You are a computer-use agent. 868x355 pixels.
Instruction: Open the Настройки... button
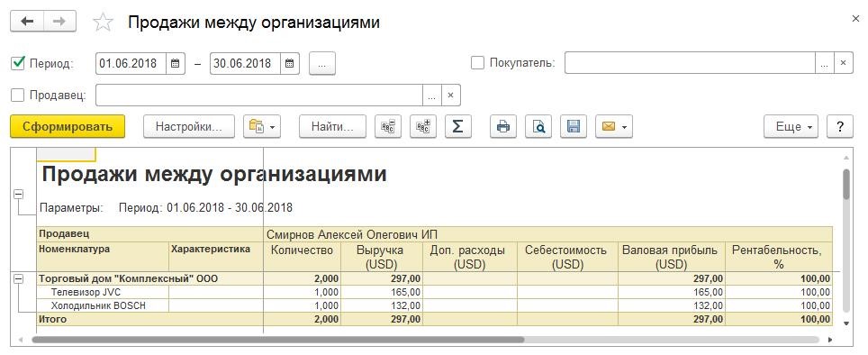tap(189, 127)
